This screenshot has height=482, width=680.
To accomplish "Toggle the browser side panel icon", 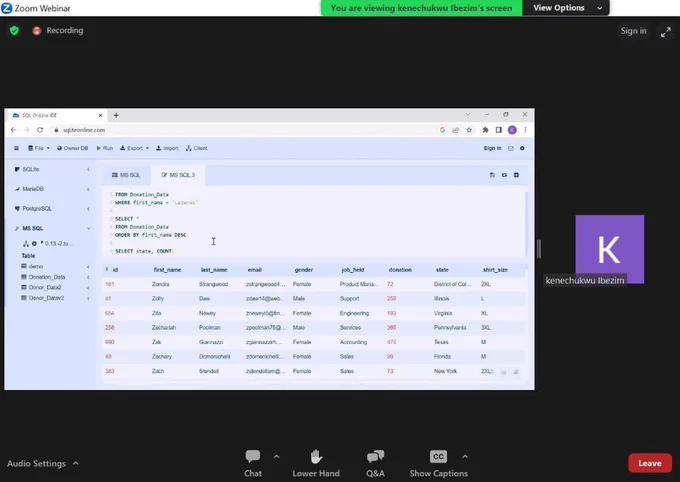I will [499, 130].
